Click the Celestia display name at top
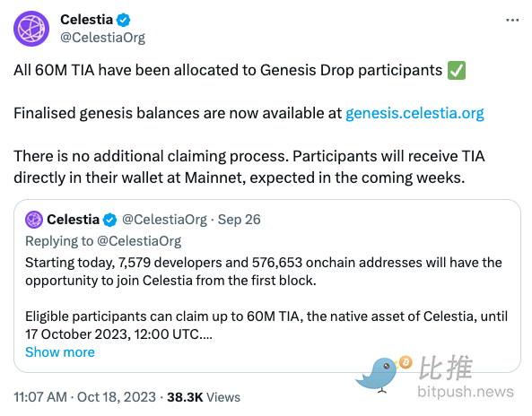Screen dimensions: 532x416 pos(86,20)
